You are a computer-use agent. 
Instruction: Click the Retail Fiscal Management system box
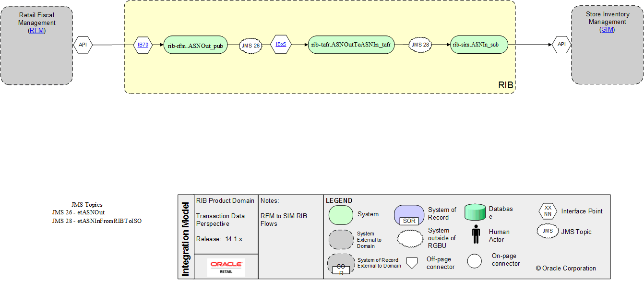(37, 45)
